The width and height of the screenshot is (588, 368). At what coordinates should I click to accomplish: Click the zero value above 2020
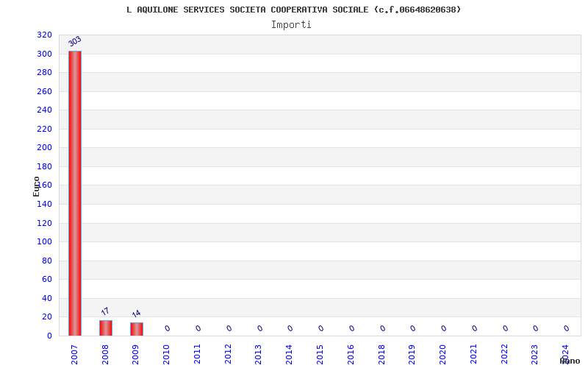[444, 328]
